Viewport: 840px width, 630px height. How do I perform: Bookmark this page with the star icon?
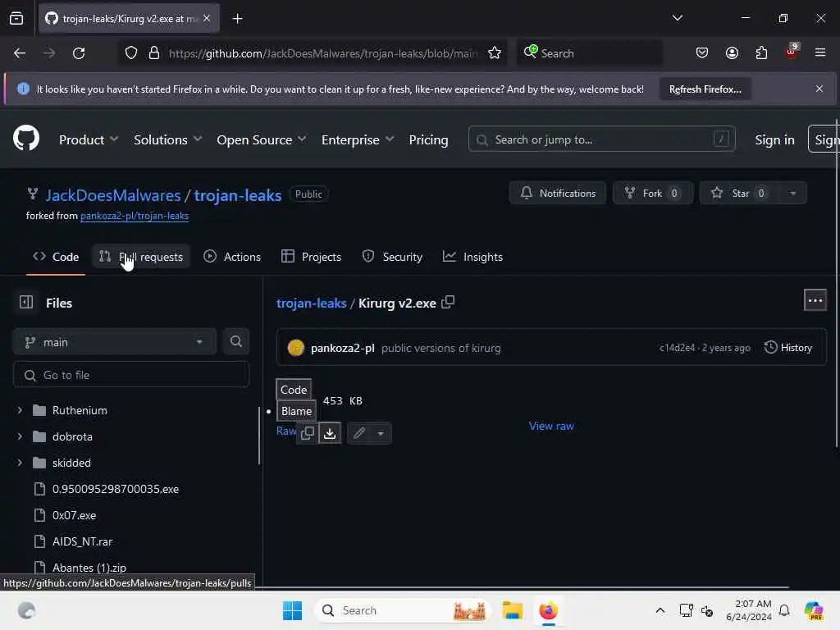pos(495,53)
